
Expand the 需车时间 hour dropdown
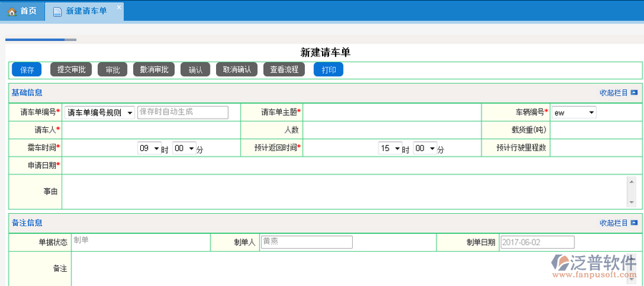click(x=150, y=149)
